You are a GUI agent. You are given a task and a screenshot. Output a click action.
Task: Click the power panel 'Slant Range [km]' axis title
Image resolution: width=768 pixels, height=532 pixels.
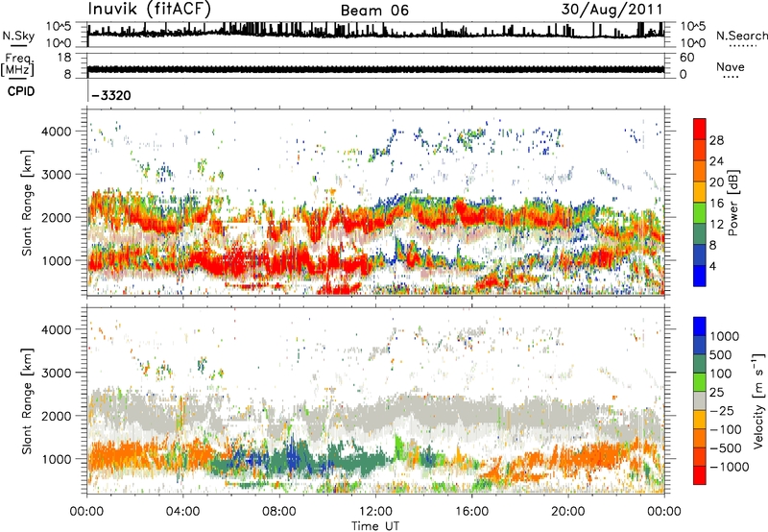click(x=27, y=203)
